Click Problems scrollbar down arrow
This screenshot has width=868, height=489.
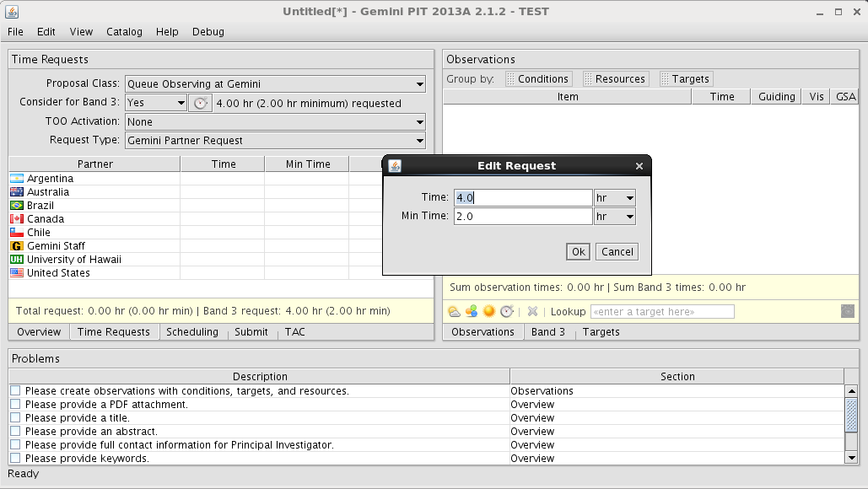pyautogui.click(x=851, y=458)
